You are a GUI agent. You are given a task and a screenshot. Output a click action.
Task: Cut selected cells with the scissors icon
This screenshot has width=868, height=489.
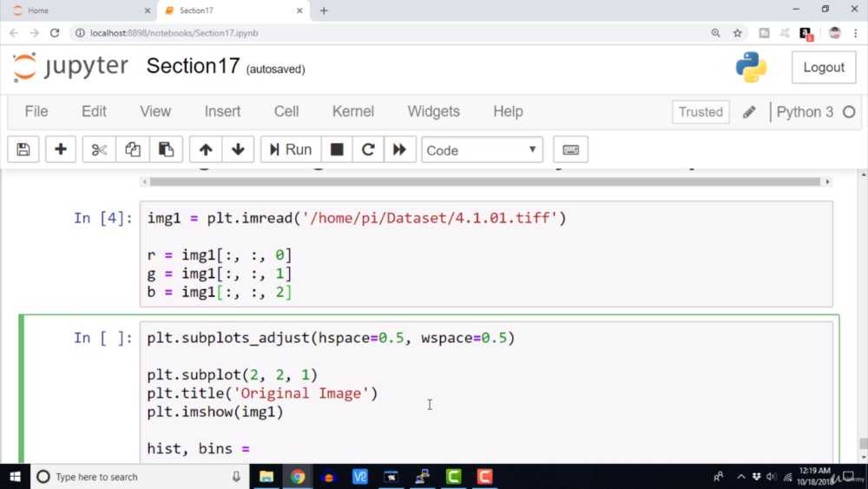pyautogui.click(x=99, y=149)
